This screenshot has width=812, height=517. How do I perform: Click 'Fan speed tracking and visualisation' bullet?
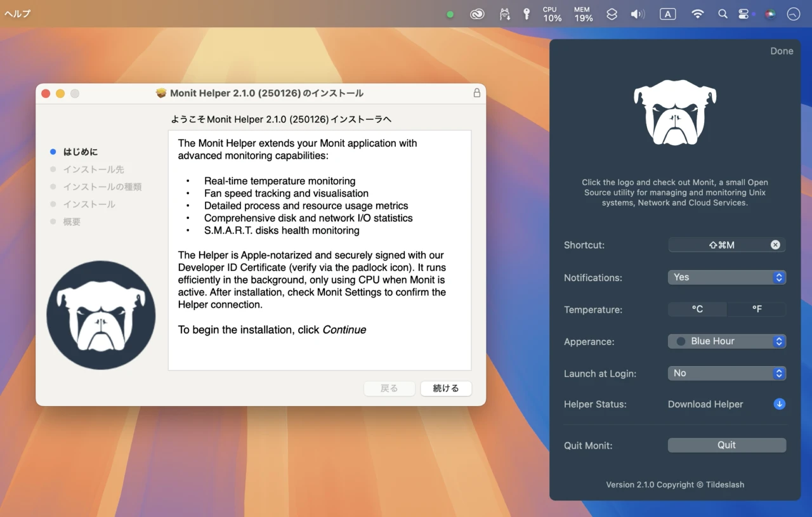(286, 193)
